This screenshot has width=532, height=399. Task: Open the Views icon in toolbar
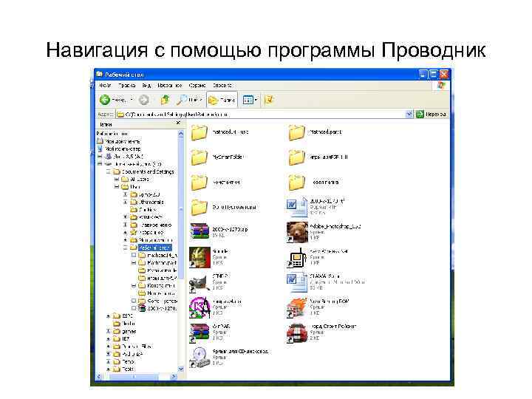[248, 100]
